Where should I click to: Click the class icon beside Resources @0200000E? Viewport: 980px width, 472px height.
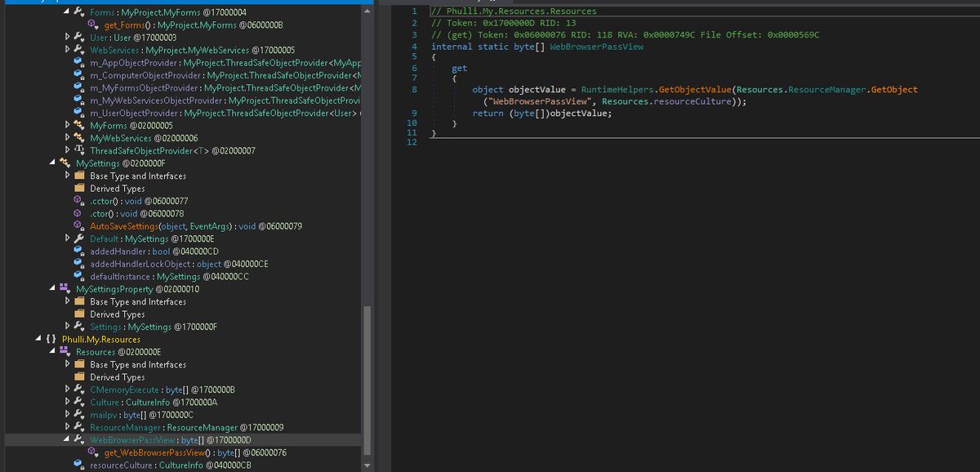tap(65, 352)
